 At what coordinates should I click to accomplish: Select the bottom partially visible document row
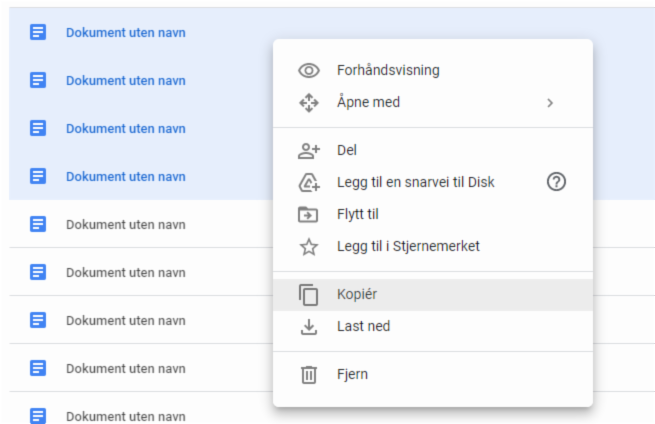pyautogui.click(x=125, y=415)
